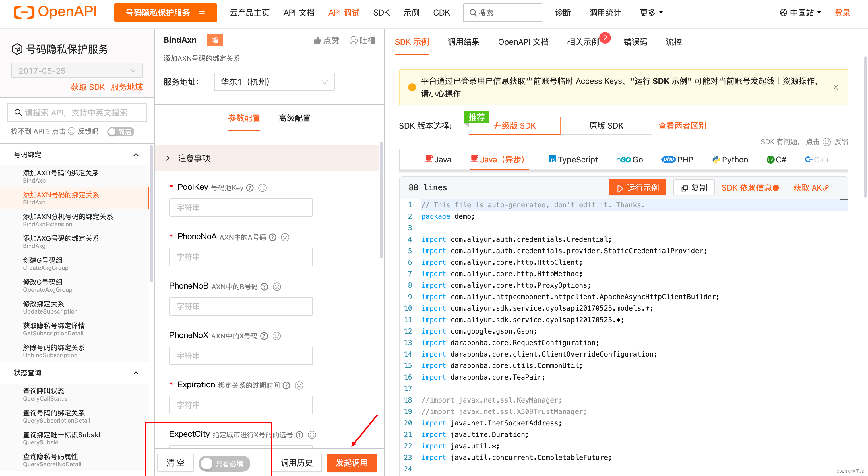This screenshot has height=476, width=868.
Task: Select the 原版 SDK option
Action: click(606, 125)
